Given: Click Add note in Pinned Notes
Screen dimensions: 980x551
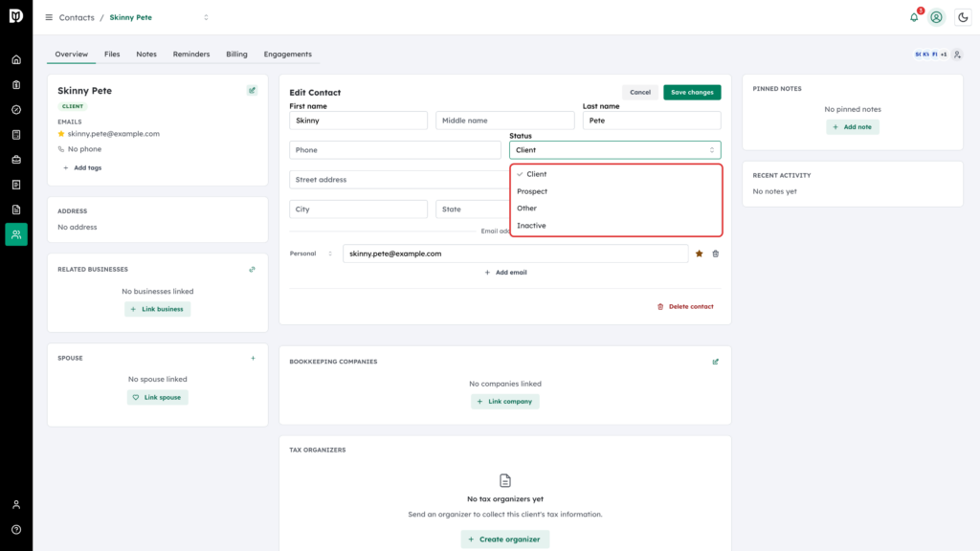Looking at the screenshot, I should [853, 127].
